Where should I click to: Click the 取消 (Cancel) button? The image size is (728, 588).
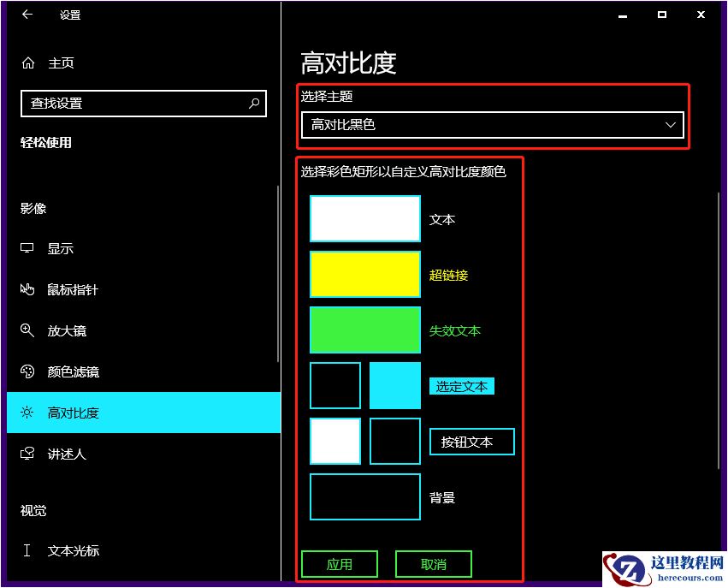tap(434, 563)
